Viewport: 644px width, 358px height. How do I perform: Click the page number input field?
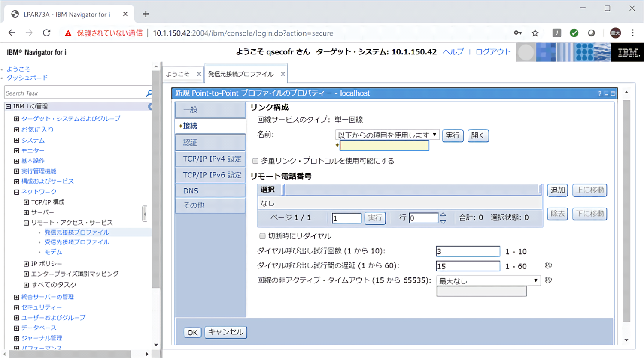(346, 218)
